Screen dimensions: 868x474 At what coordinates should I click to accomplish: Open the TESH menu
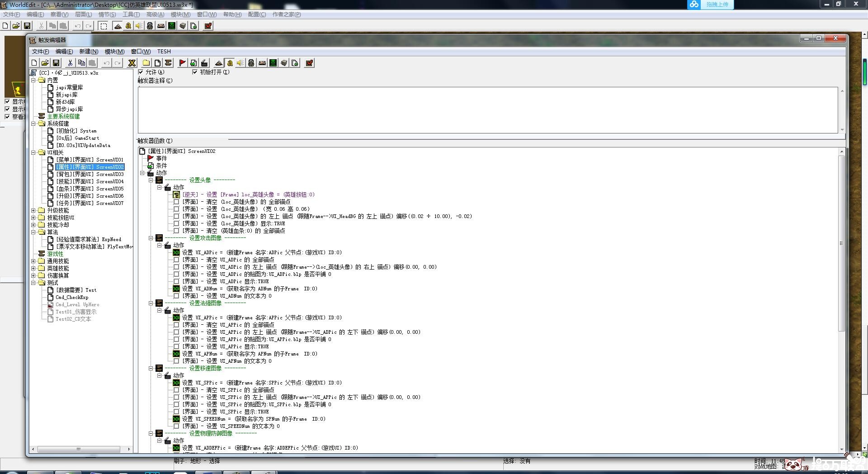tap(164, 52)
